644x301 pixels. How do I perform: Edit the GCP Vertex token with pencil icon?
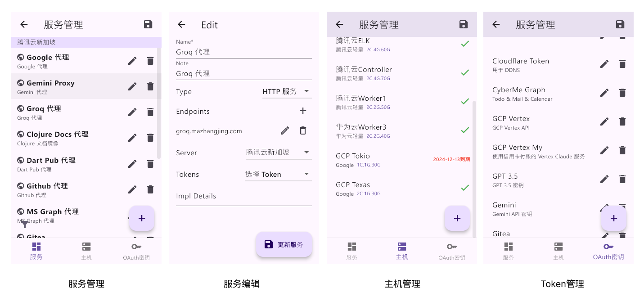[x=604, y=121]
